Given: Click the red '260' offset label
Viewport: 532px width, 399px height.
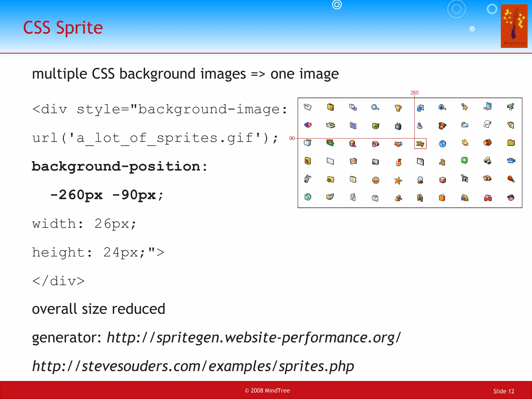Looking at the screenshot, I should click(415, 93).
